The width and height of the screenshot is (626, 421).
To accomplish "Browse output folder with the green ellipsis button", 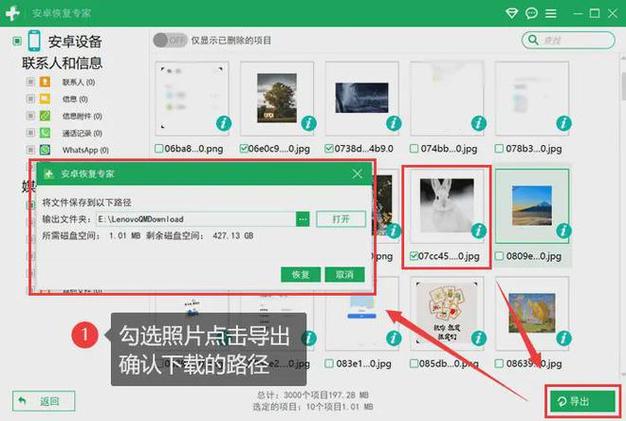I will [303, 219].
